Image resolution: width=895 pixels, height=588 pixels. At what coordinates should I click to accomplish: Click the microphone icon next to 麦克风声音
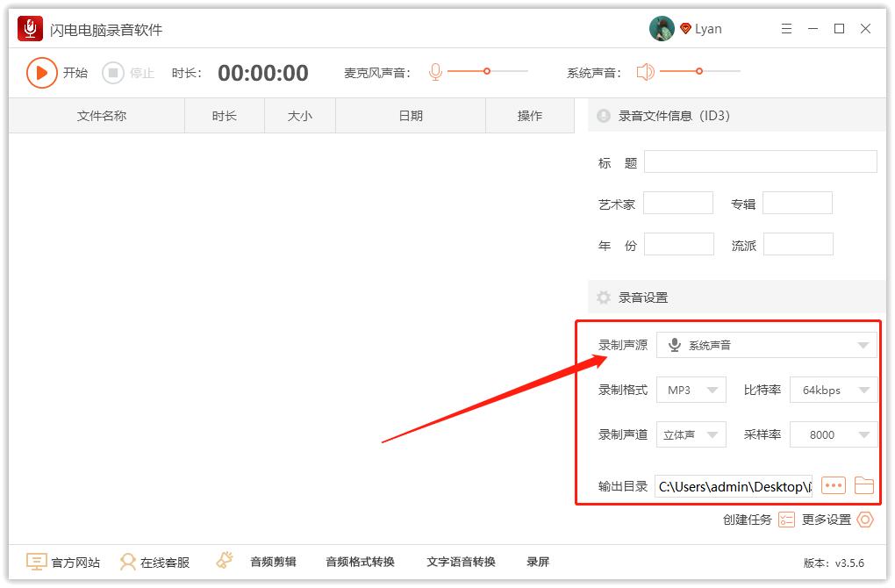coord(435,73)
